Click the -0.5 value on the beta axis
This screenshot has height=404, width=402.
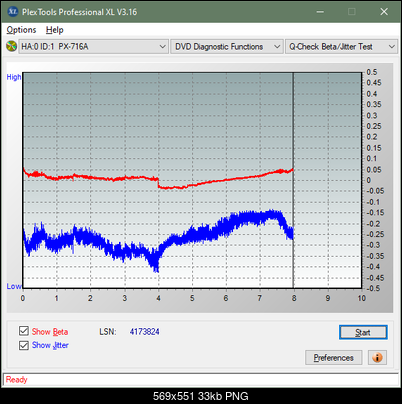click(x=373, y=288)
